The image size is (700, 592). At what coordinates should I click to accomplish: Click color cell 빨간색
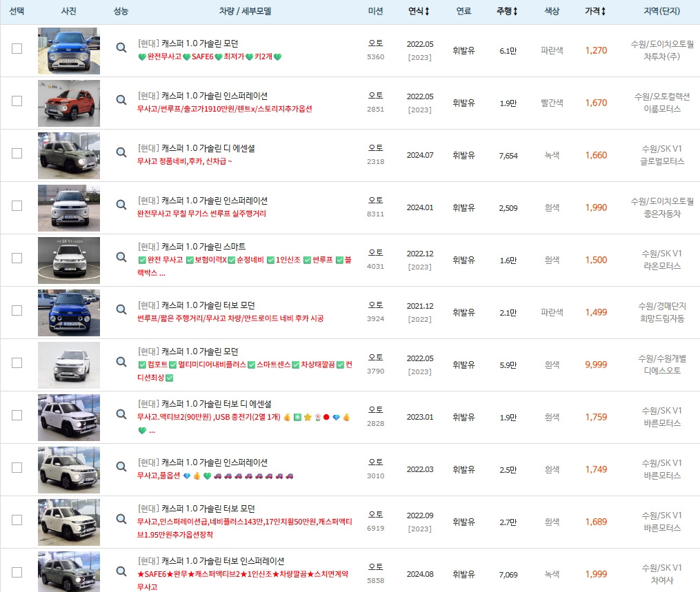(552, 103)
